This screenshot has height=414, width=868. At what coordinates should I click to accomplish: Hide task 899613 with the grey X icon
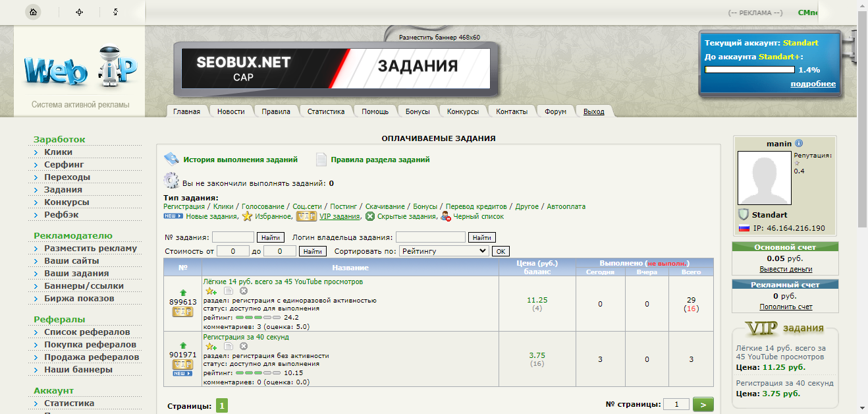click(244, 291)
